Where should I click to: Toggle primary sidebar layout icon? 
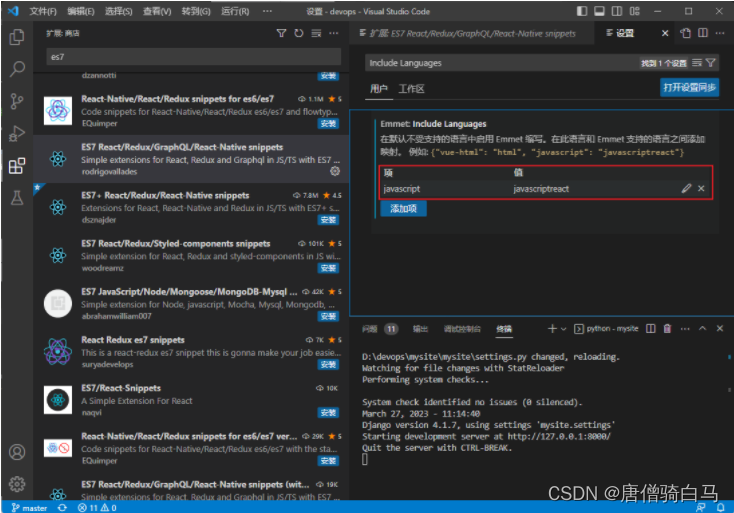pos(582,11)
